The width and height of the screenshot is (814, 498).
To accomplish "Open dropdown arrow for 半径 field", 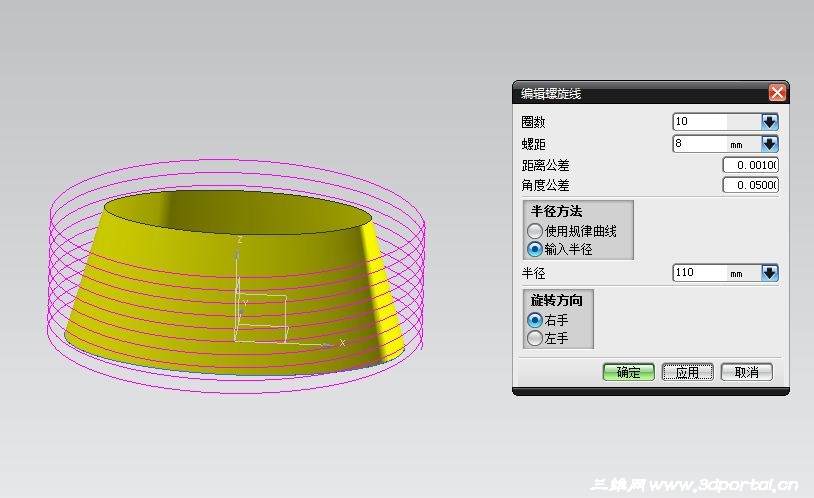I will point(770,273).
